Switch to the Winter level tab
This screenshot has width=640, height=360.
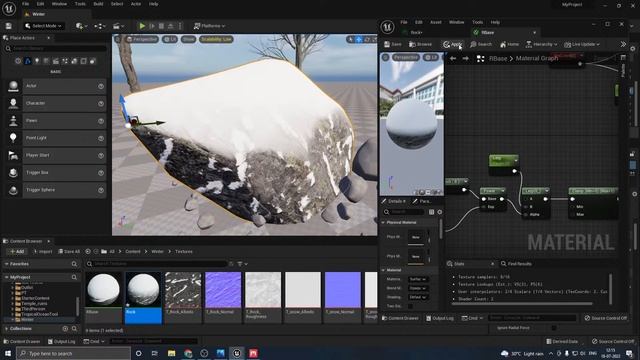(x=38, y=14)
